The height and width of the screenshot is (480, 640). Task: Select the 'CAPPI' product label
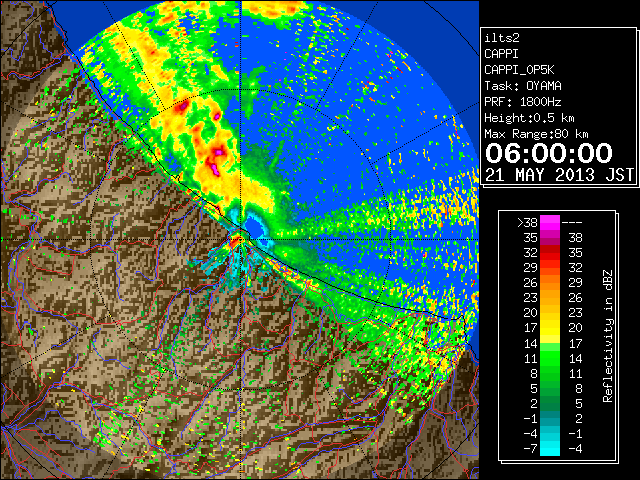click(x=501, y=54)
